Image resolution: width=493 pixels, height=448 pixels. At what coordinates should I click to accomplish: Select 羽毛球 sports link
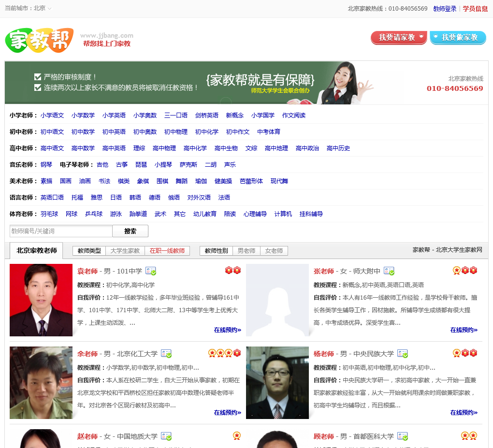(49, 214)
